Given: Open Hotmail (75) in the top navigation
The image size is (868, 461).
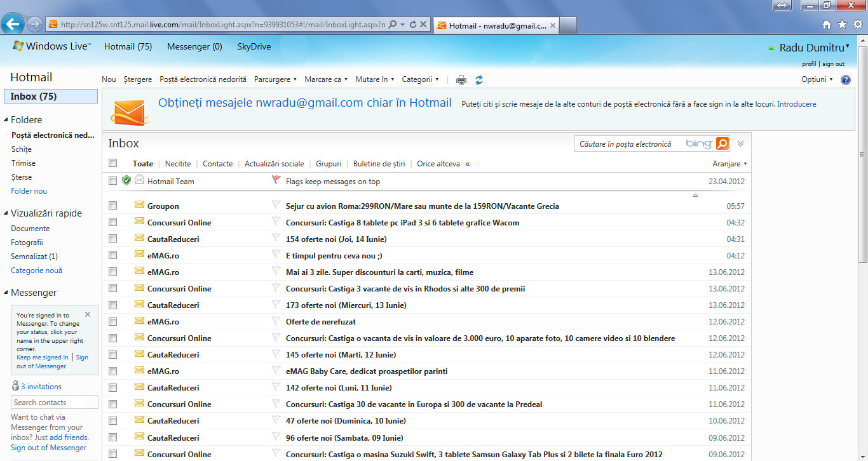Looking at the screenshot, I should pos(128,46).
